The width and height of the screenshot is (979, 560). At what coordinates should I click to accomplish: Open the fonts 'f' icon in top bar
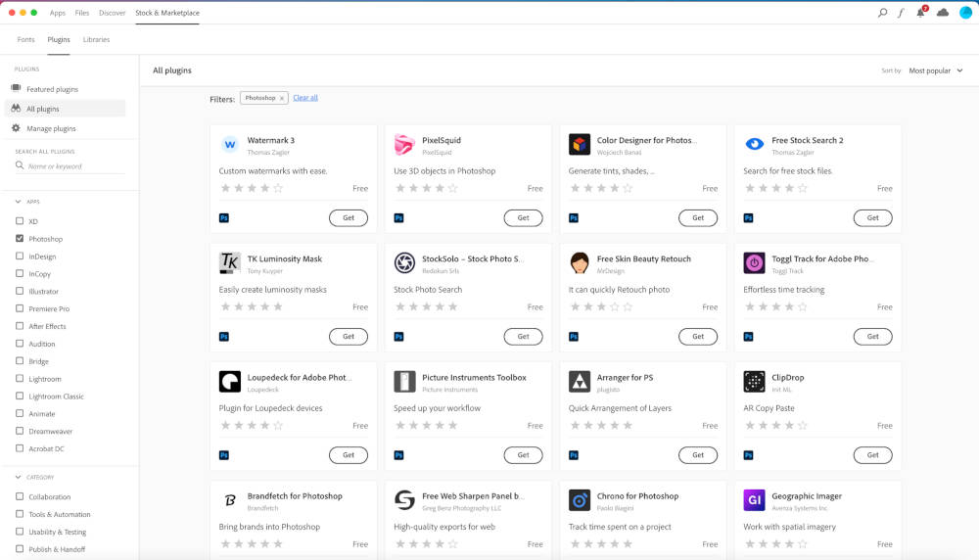point(901,13)
